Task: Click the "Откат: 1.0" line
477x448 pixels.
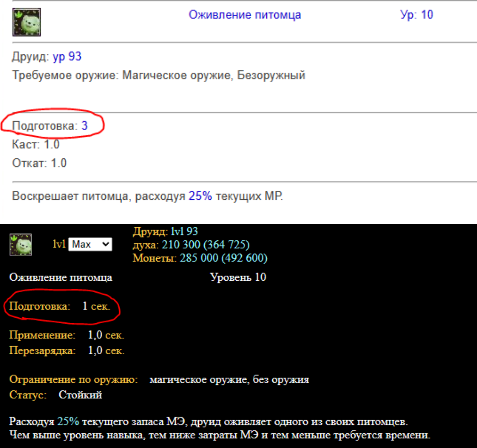Action: coord(39,163)
